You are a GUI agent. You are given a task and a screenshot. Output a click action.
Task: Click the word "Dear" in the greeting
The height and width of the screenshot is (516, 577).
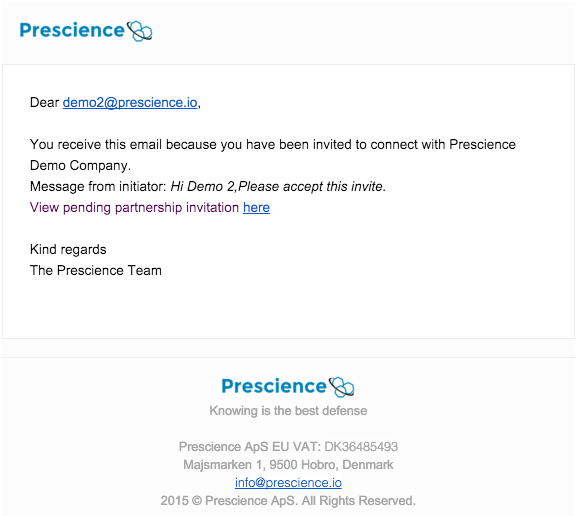pos(45,102)
